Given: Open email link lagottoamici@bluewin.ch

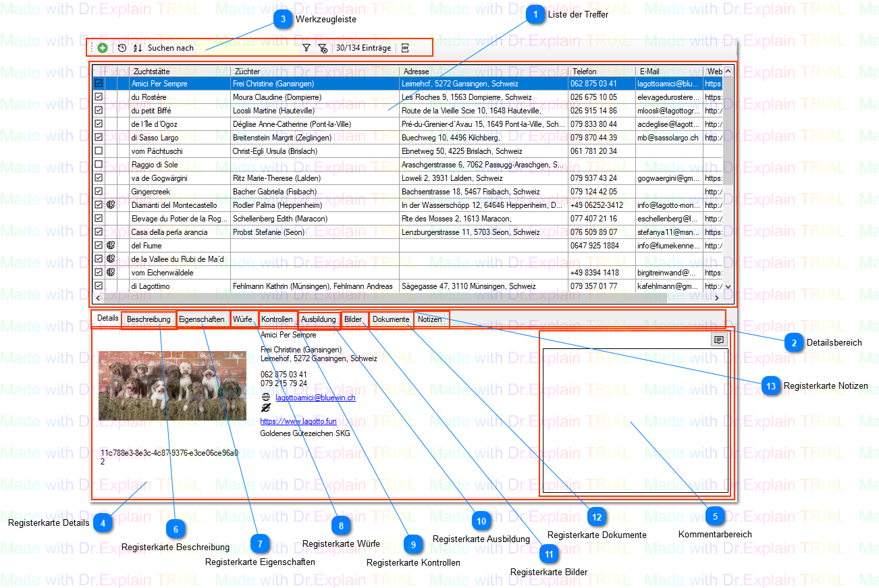Looking at the screenshot, I should click(315, 398).
